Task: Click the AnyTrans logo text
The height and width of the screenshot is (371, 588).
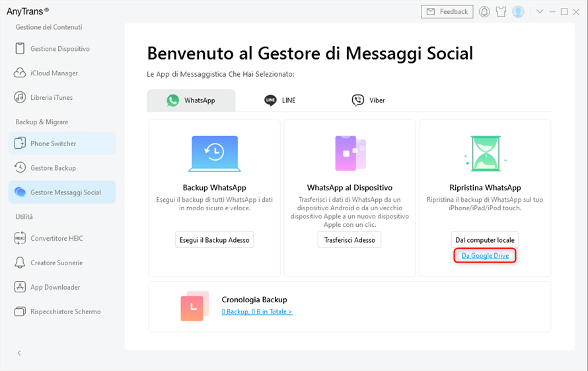Action: point(27,12)
